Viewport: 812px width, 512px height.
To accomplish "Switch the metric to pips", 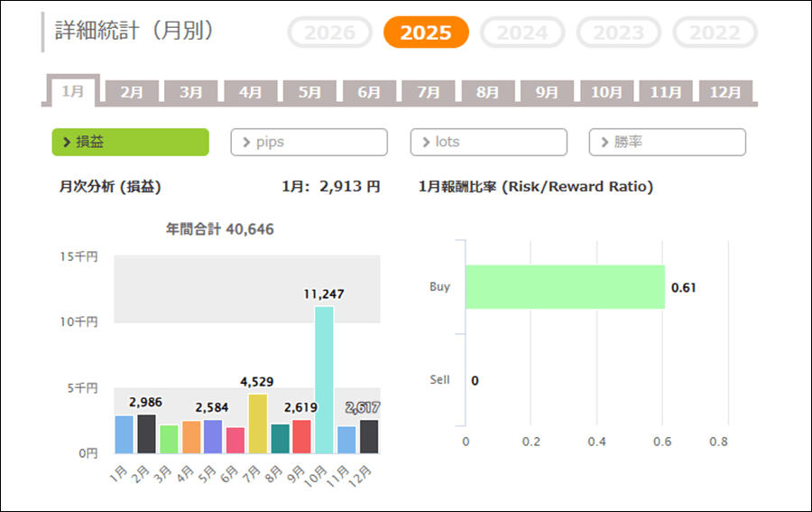I will 309,142.
